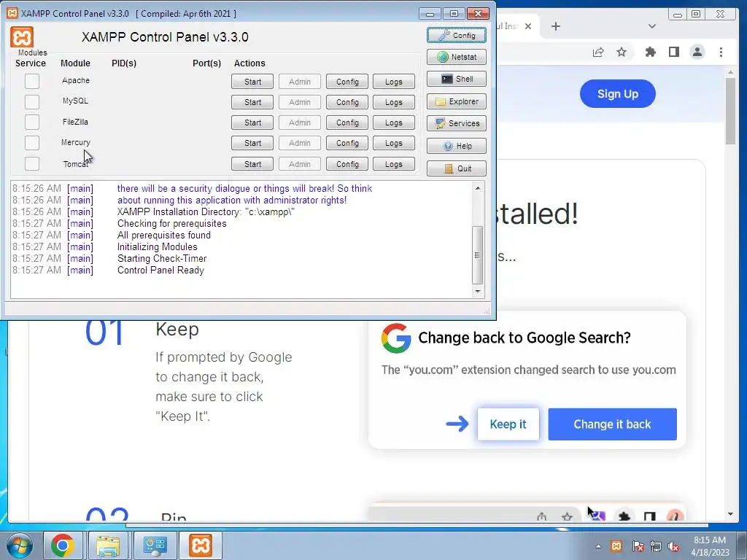
Task: Start the Tomcat module
Action: click(x=252, y=164)
